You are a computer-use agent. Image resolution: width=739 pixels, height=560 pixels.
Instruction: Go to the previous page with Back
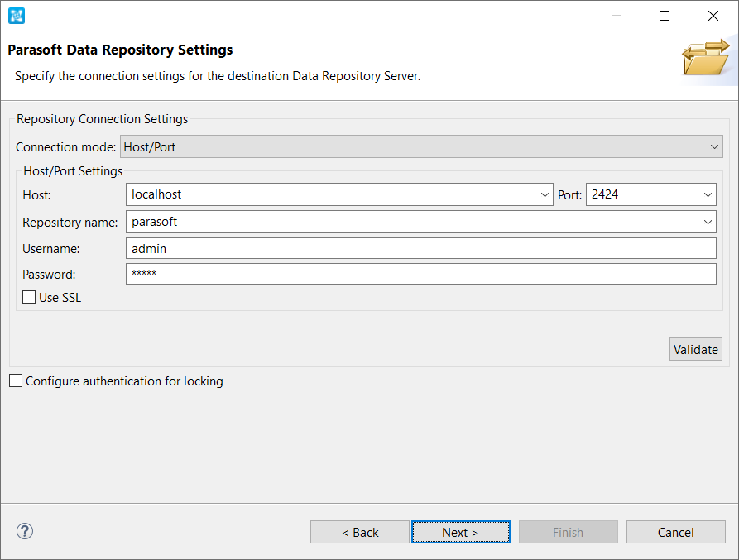coord(360,532)
